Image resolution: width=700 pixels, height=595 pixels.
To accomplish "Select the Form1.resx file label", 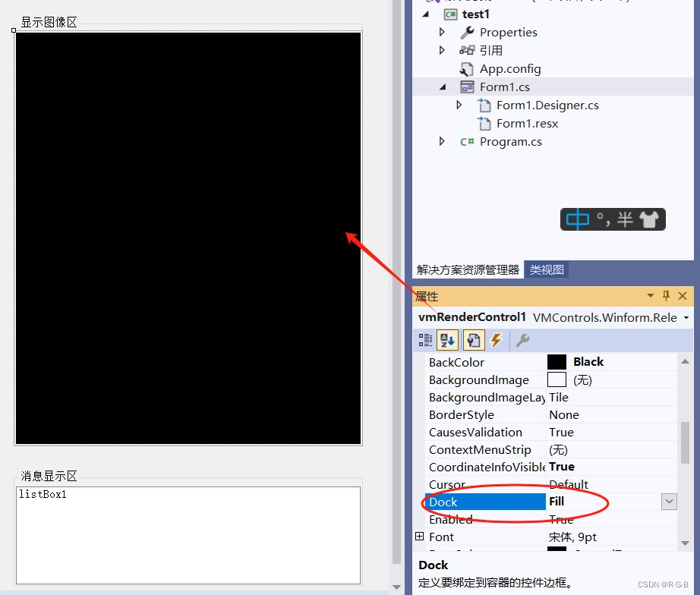I will click(527, 124).
